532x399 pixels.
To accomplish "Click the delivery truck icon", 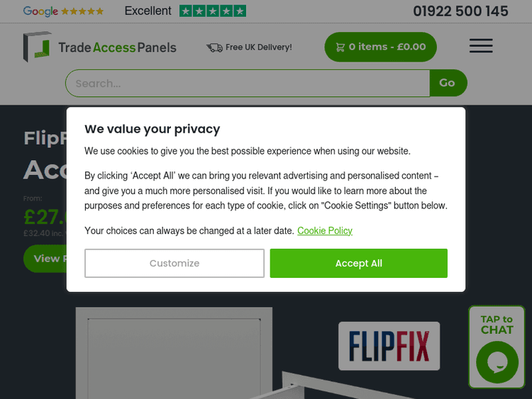I will (x=214, y=47).
